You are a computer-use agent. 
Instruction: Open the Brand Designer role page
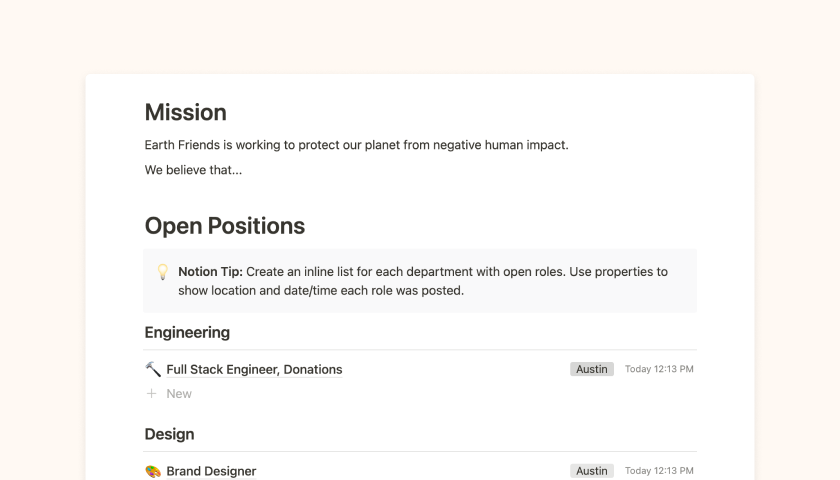click(211, 471)
